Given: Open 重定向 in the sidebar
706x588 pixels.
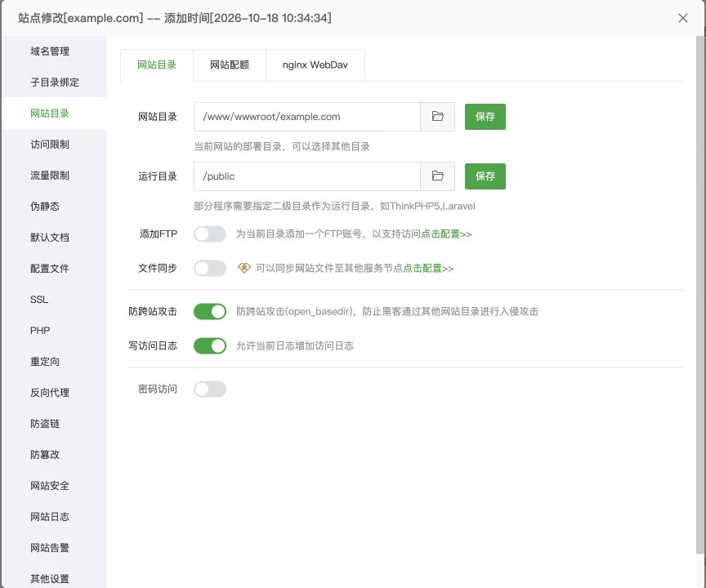Looking at the screenshot, I should click(x=54, y=361).
